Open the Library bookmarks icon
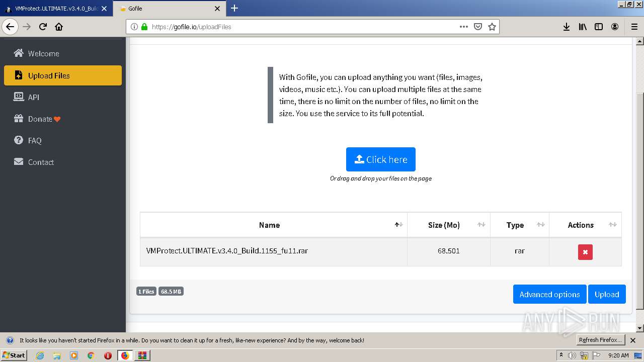The height and width of the screenshot is (362, 644). click(583, 27)
